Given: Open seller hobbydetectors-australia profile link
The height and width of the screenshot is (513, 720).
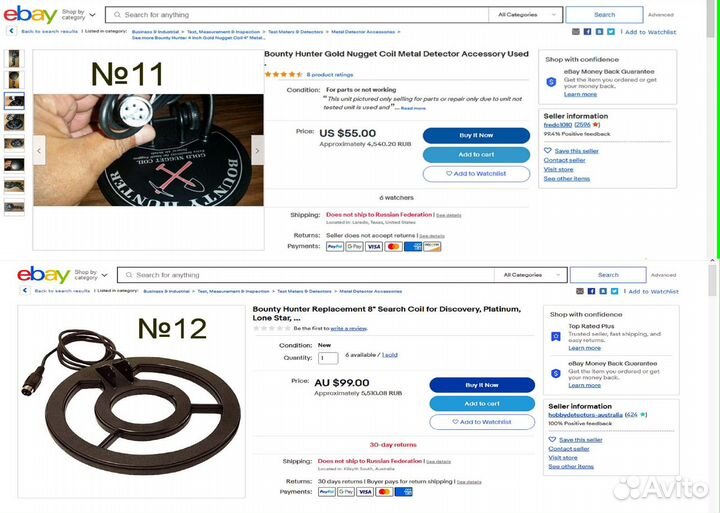Looking at the screenshot, I should coord(585,415).
